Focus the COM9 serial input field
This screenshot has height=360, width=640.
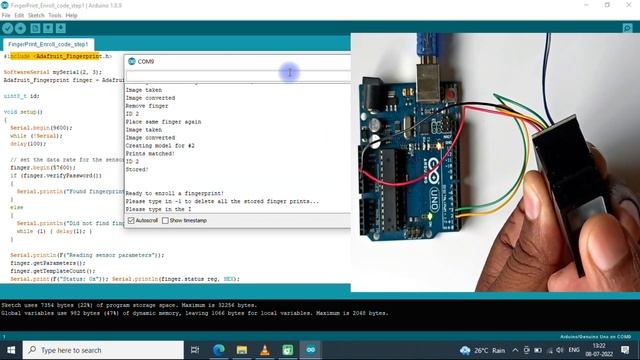pyautogui.click(x=238, y=76)
